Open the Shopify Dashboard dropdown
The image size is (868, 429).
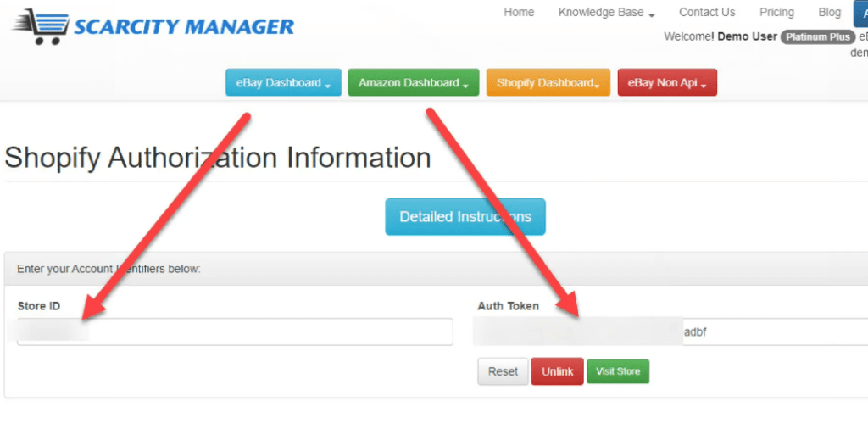point(548,82)
